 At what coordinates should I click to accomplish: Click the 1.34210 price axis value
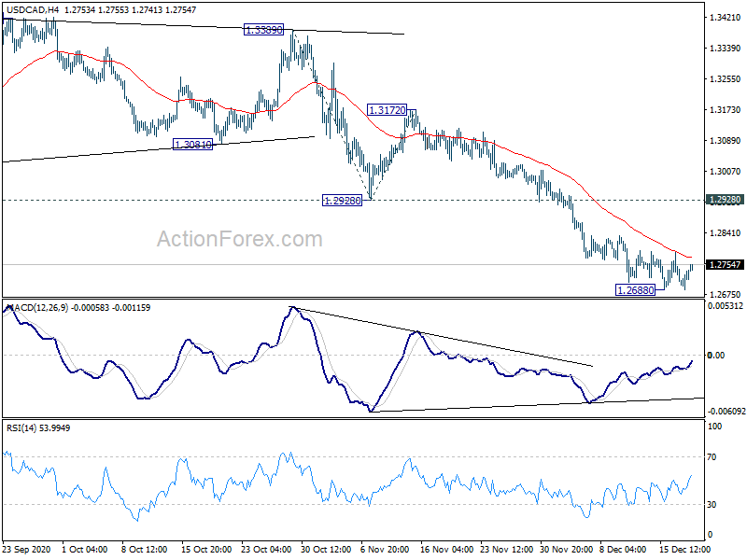(726, 18)
